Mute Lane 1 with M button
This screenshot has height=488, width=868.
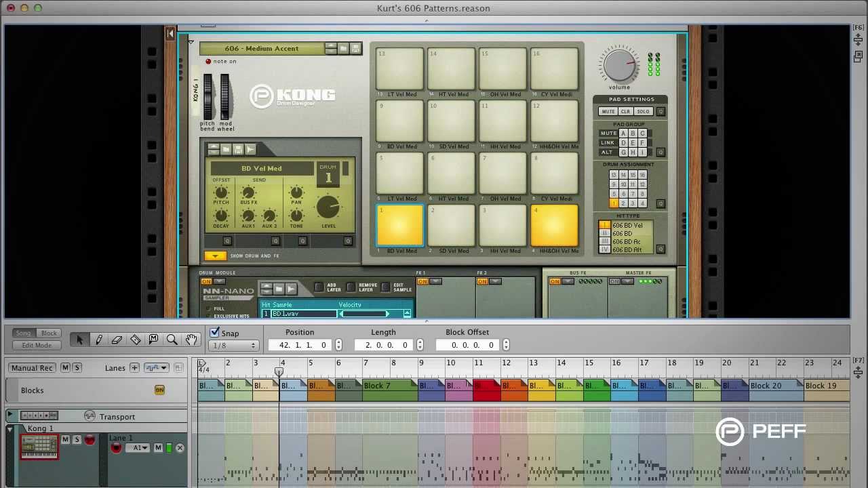click(x=158, y=448)
